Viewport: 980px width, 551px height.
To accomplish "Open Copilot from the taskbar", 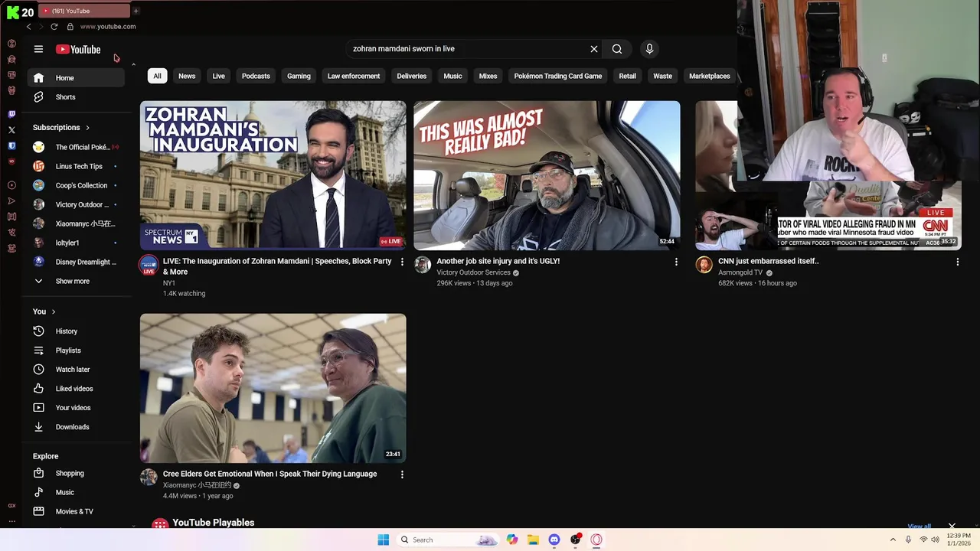I will coord(511,540).
